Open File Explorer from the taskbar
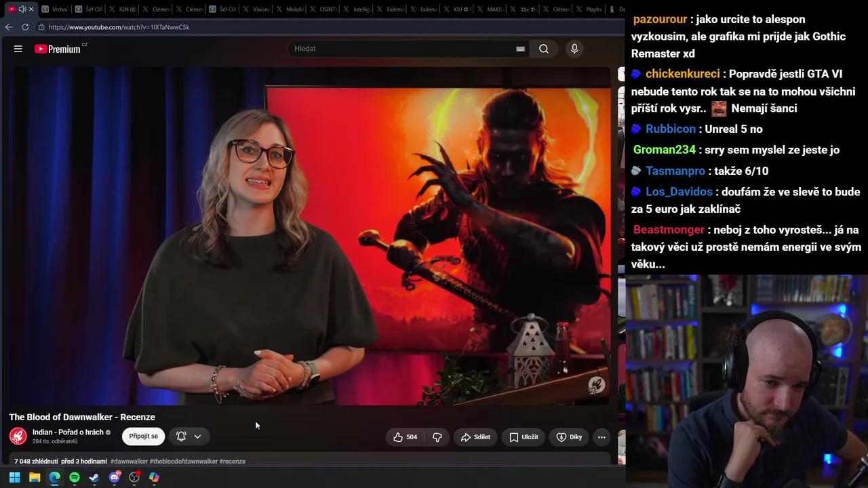This screenshot has width=868, height=488. [x=35, y=477]
